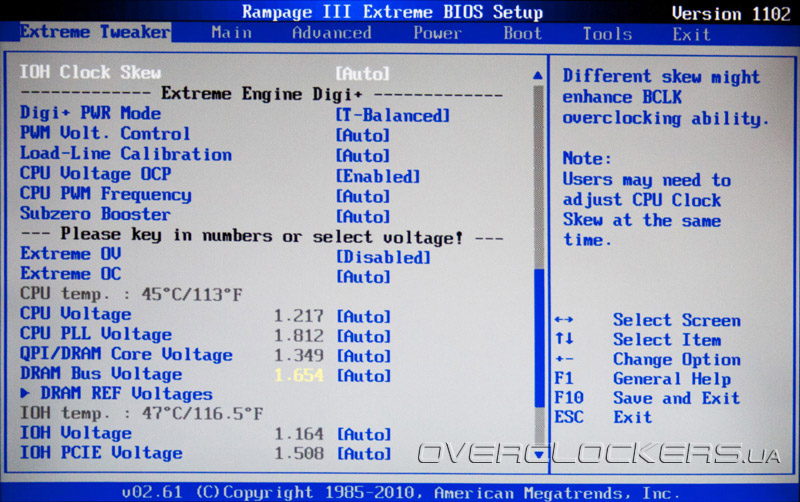This screenshot has width=800, height=502.
Task: Open Load-Line Calibration [Auto] option
Action: click(x=362, y=156)
